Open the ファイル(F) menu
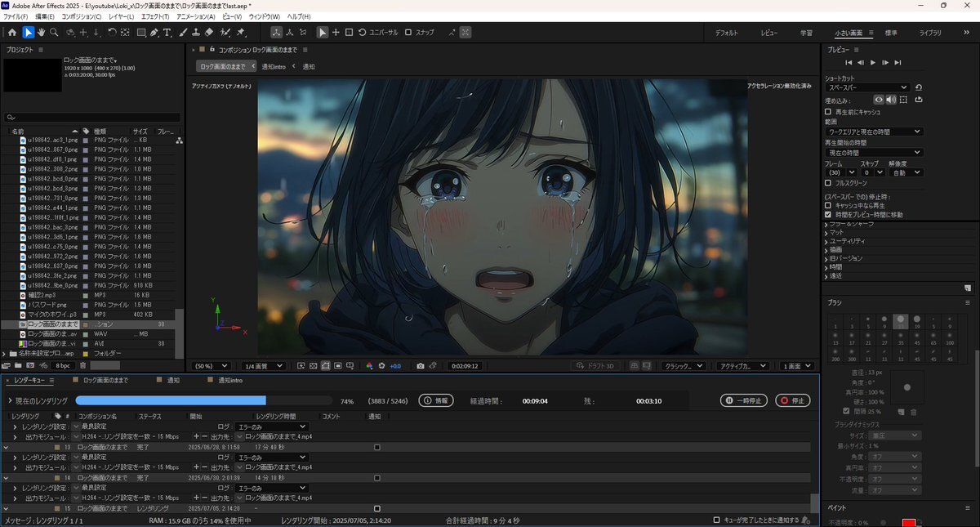Viewport: 980px width, 527px height. click(x=16, y=16)
